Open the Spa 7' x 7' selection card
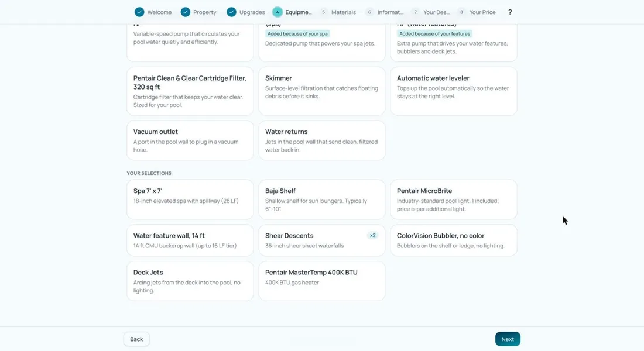Screen dimensions: 644x351 point(190,199)
